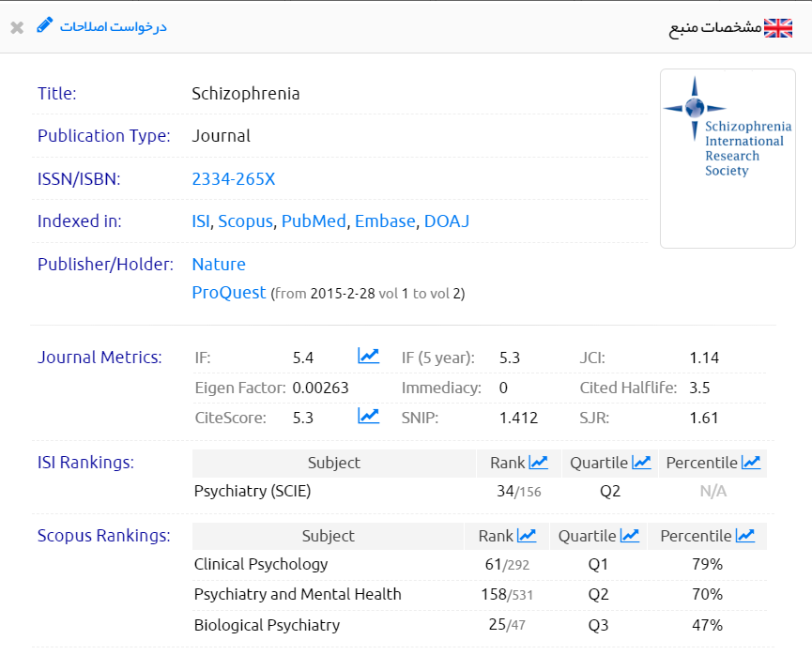812x655 pixels.
Task: Open the IF trend chart icon
Action: (368, 357)
